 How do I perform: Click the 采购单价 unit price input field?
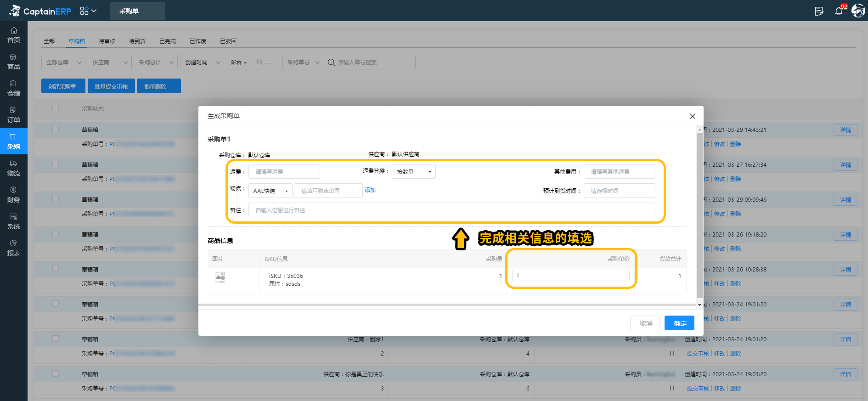570,276
